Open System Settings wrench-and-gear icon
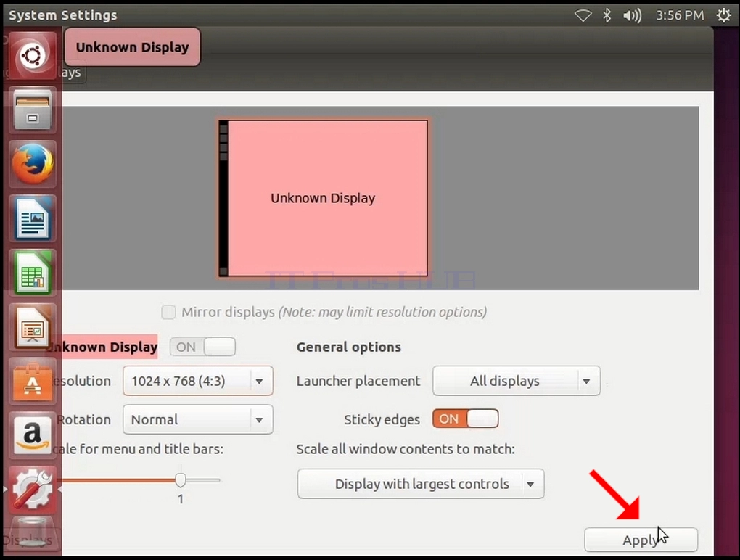Image resolution: width=740 pixels, height=560 pixels. pos(32,490)
